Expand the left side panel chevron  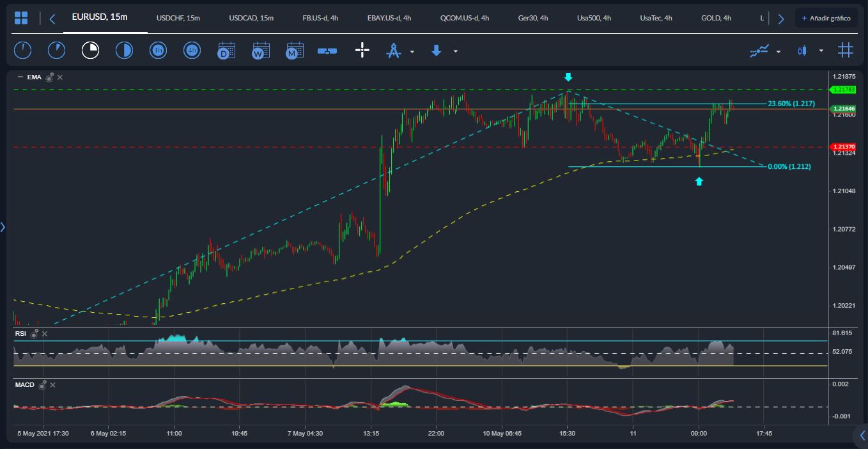(3, 226)
